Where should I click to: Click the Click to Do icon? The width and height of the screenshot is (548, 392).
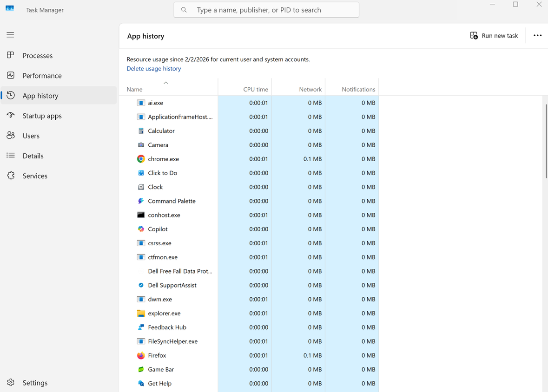coord(141,173)
